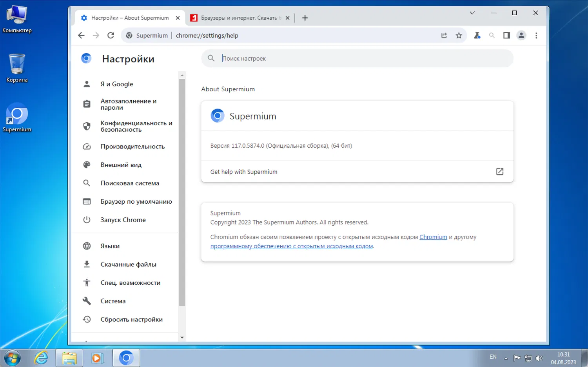Click the clipboard icon for Автозаполнение
The width and height of the screenshot is (588, 367).
click(x=87, y=104)
